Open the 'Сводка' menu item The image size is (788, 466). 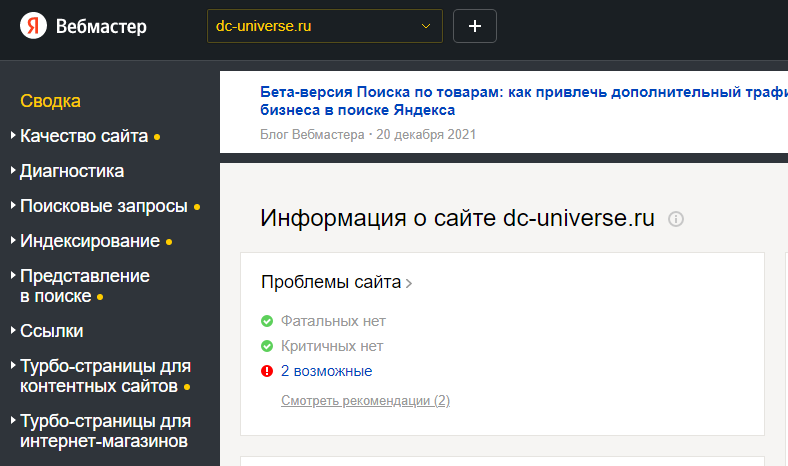pyautogui.click(x=50, y=101)
